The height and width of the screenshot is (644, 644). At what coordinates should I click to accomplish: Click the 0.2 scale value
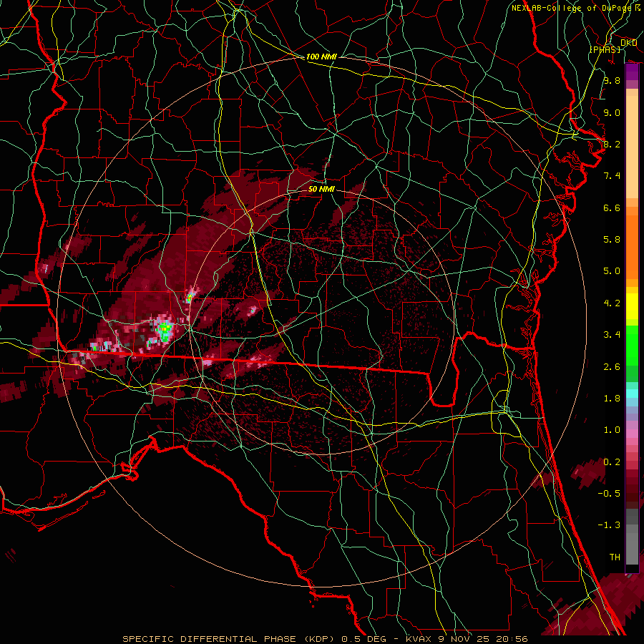click(x=612, y=462)
